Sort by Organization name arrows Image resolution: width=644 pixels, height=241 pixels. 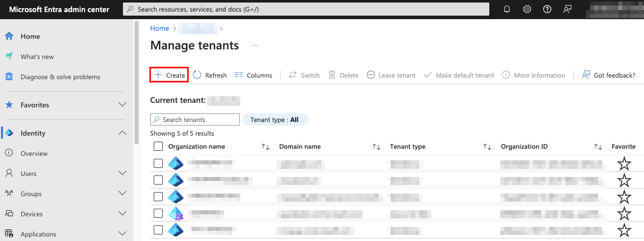tap(266, 147)
